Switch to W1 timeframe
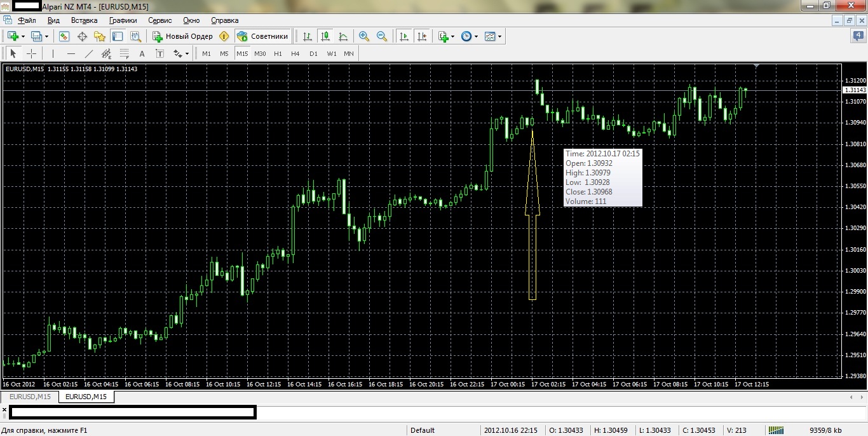The image size is (868, 436). tap(332, 53)
